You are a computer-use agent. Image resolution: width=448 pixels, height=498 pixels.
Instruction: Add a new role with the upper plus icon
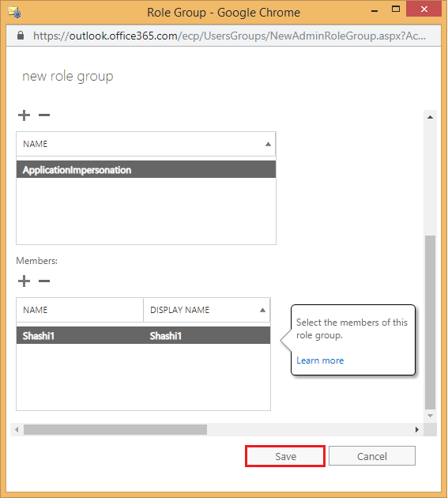24,115
